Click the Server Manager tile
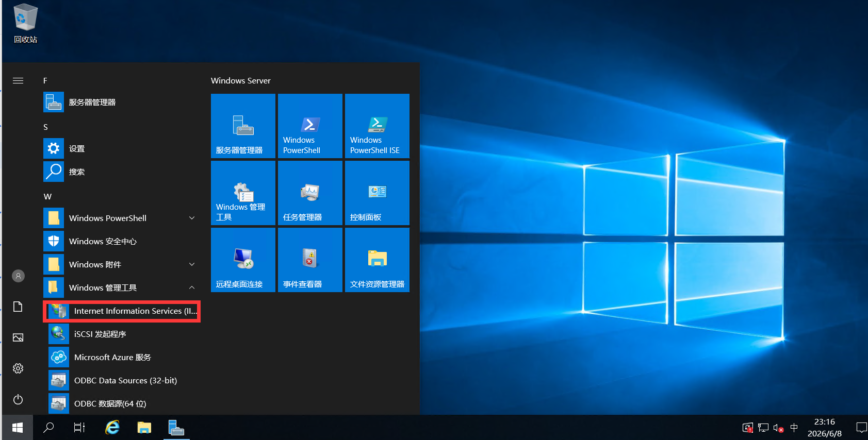Screen dimensions: 868x440 click(243, 126)
